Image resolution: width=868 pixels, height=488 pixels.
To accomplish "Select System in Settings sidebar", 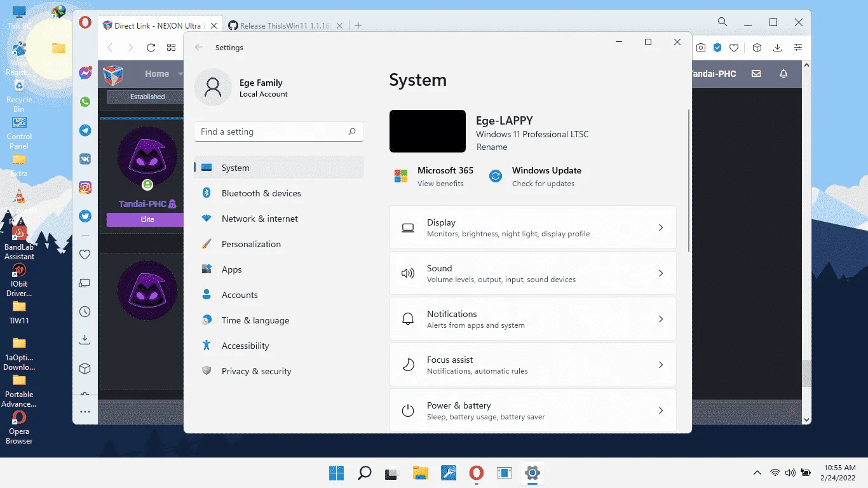I will pos(279,168).
